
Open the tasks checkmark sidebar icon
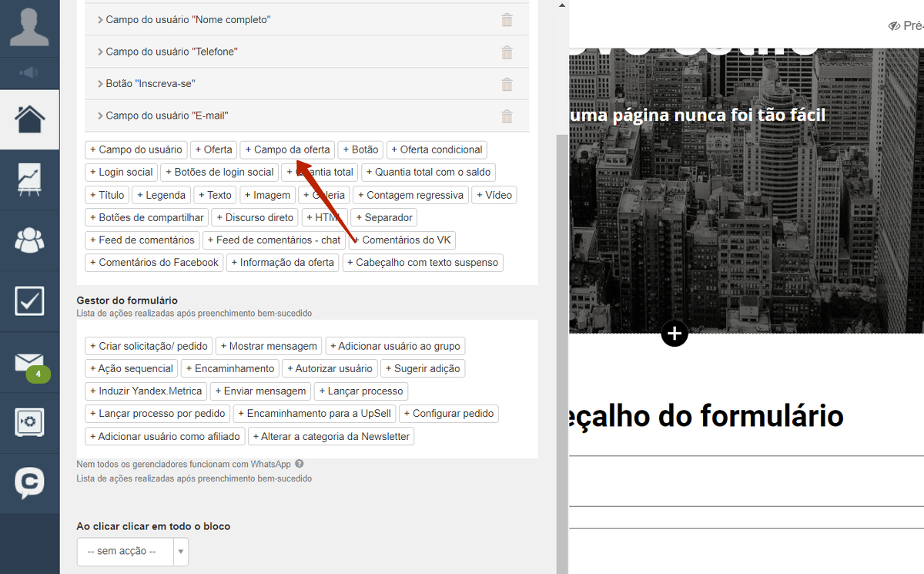pos(29,300)
